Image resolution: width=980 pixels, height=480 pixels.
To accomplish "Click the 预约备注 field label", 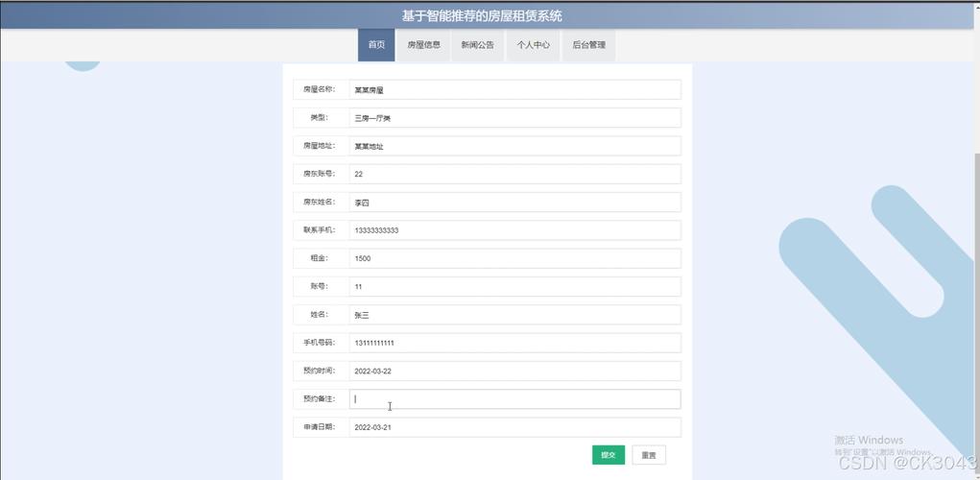I will (320, 398).
